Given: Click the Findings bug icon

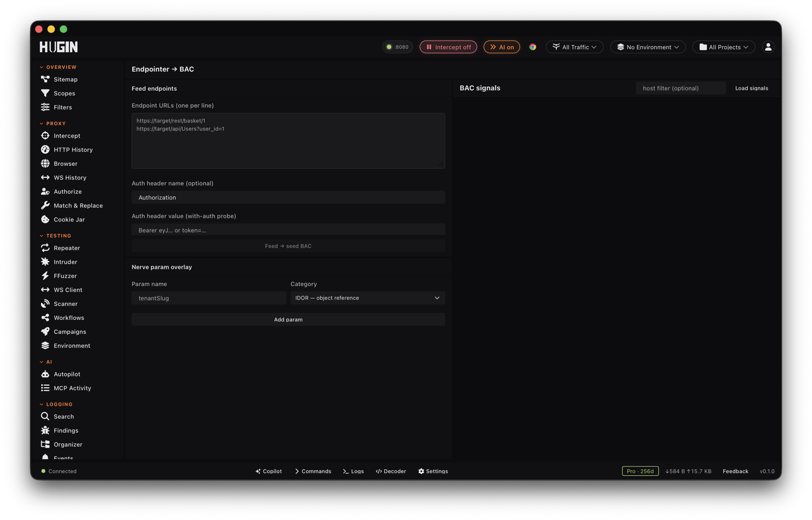Looking at the screenshot, I should (x=45, y=430).
